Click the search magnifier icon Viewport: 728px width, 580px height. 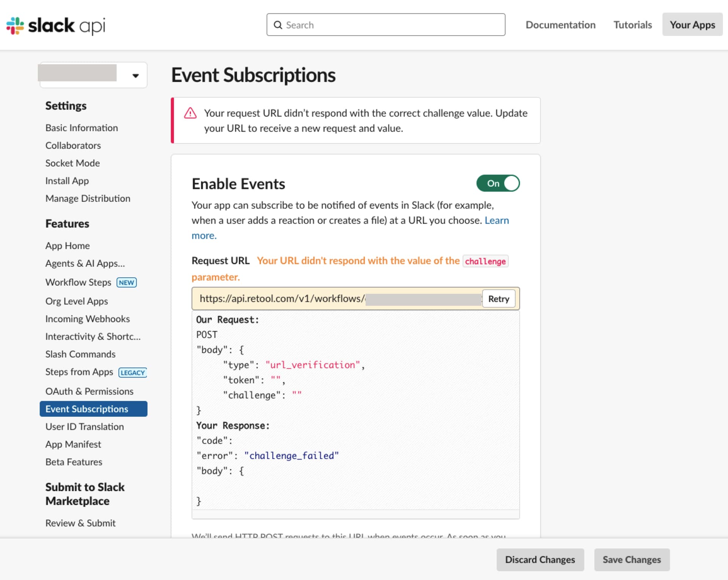pyautogui.click(x=278, y=25)
